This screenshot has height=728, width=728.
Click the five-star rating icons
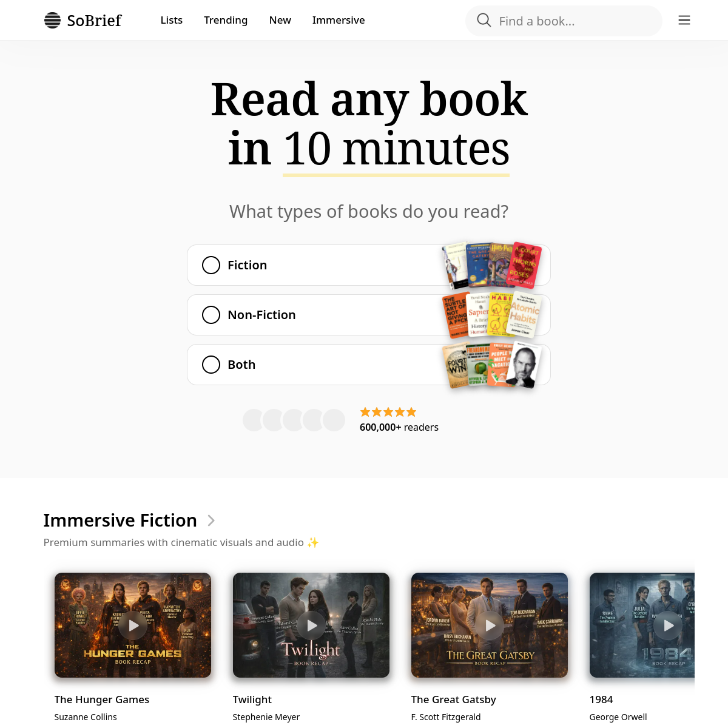[388, 412]
